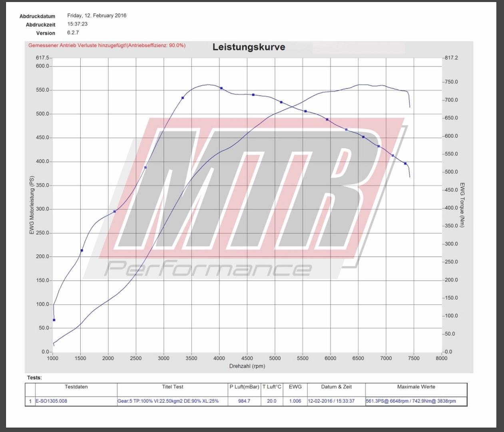Image resolution: width=504 pixels, height=432 pixels.
Task: Click the "Version" label in the header
Action: pos(46,33)
